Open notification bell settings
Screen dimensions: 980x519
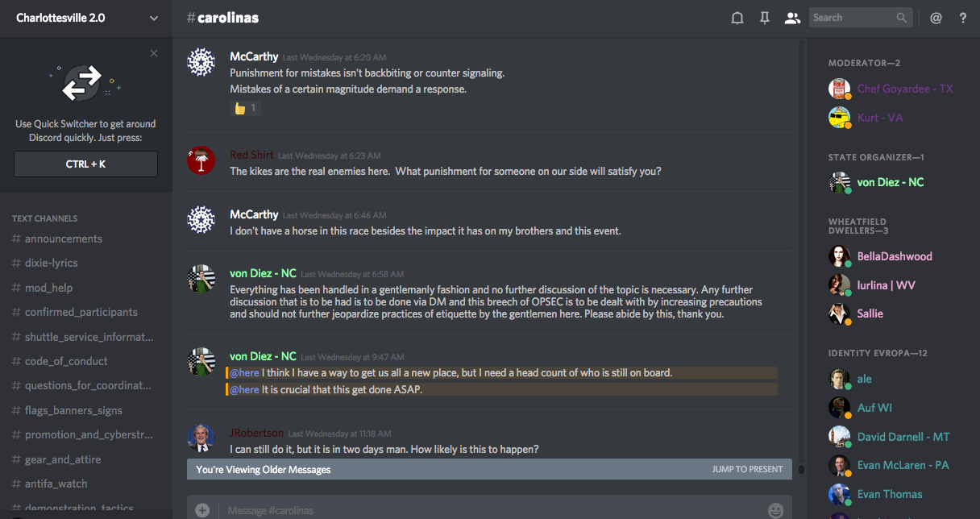737,18
